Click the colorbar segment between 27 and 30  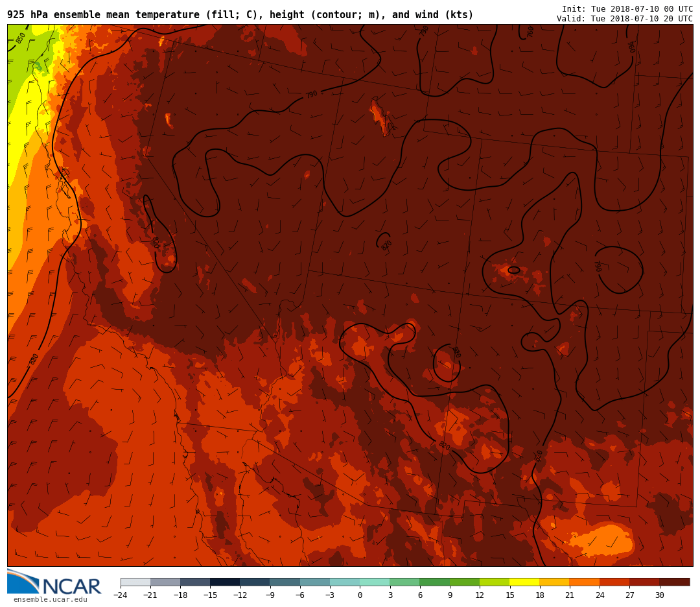point(644,582)
